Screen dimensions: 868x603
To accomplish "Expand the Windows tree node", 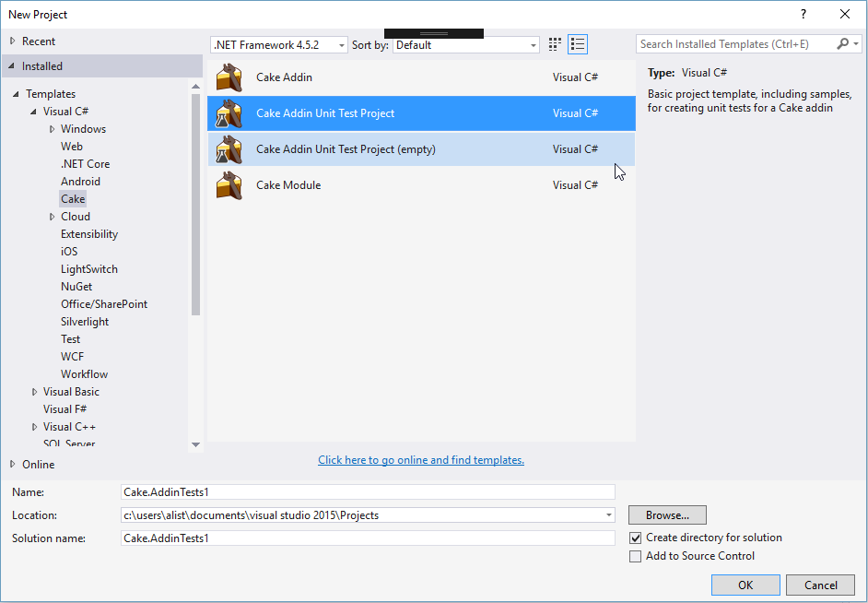I will tap(52, 129).
